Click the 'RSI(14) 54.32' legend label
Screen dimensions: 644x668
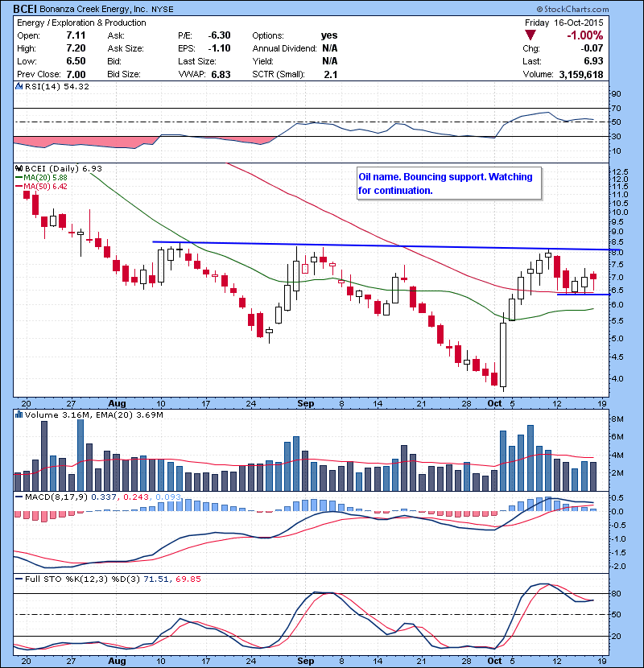click(x=57, y=86)
